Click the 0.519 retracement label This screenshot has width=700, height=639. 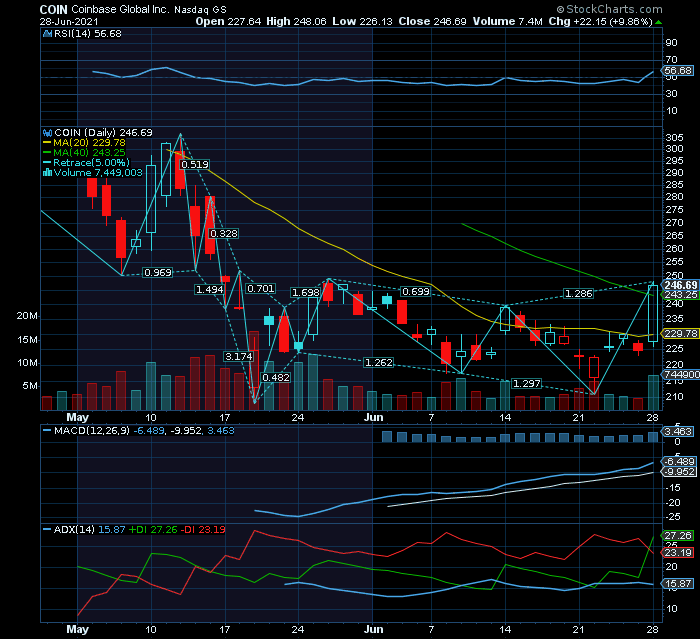[x=195, y=165]
